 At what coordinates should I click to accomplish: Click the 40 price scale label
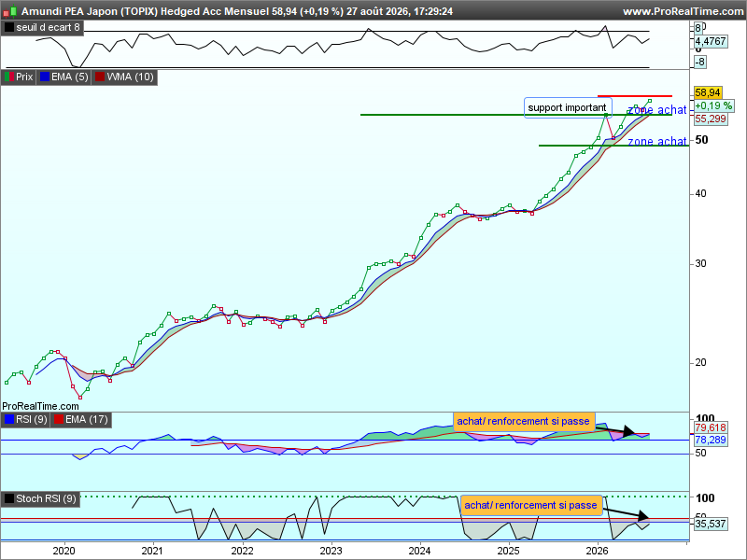(701, 194)
